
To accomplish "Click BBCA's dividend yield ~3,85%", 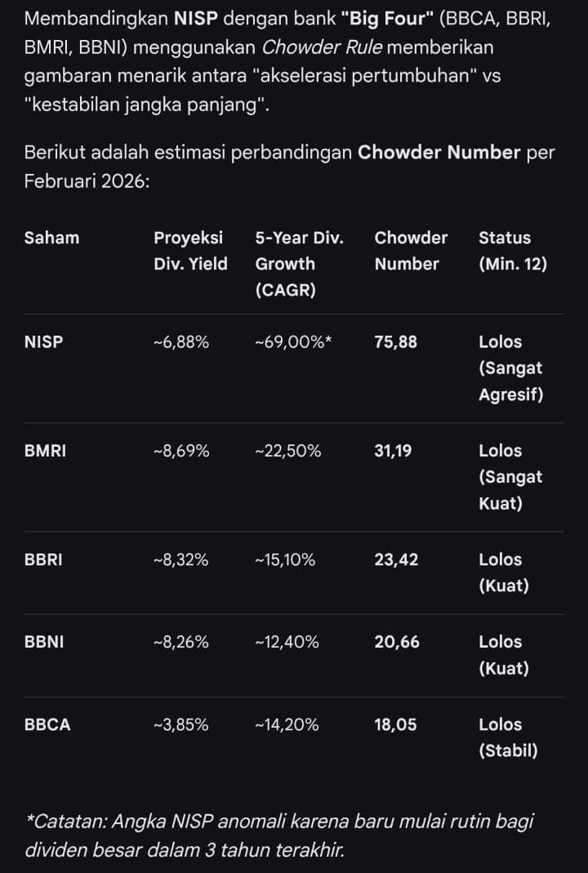I will (x=181, y=725).
